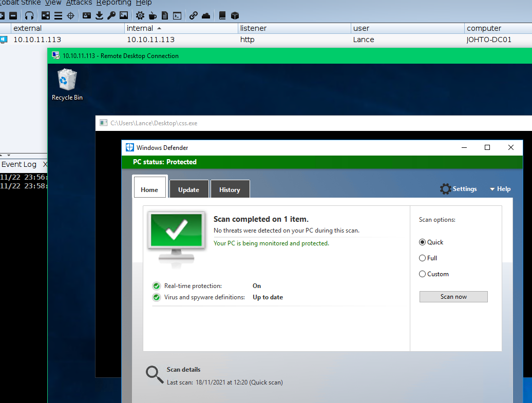Click the Disconnect minus icon in Cobalt Strike toolbar
The image size is (532, 403).
13,15
